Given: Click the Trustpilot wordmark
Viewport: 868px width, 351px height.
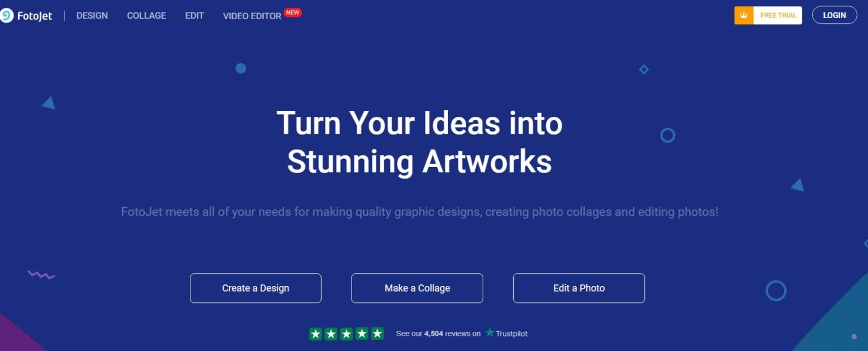Looking at the screenshot, I should 511,334.
